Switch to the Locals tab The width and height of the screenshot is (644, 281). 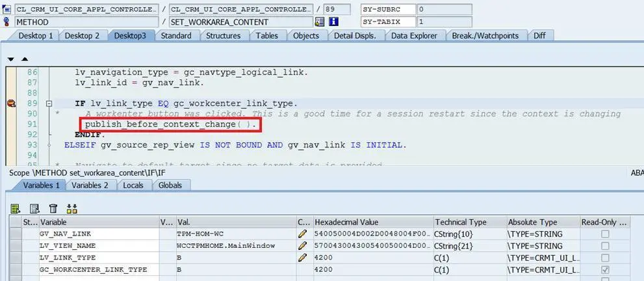(x=133, y=186)
